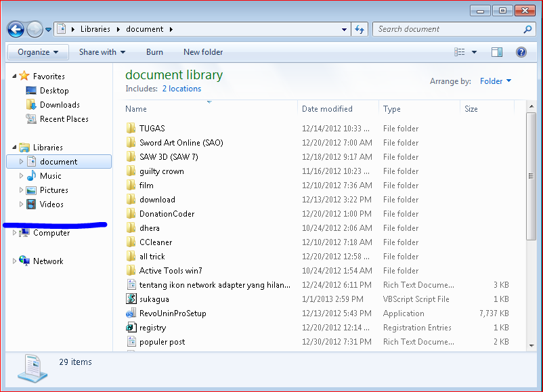
Task: Toggle the preview pane
Action: coord(497,52)
